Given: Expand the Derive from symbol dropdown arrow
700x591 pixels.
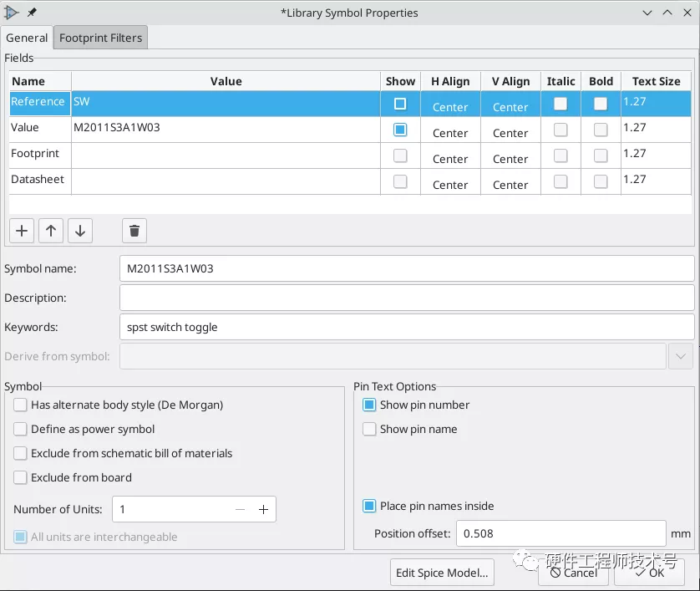Looking at the screenshot, I should pyautogui.click(x=680, y=356).
